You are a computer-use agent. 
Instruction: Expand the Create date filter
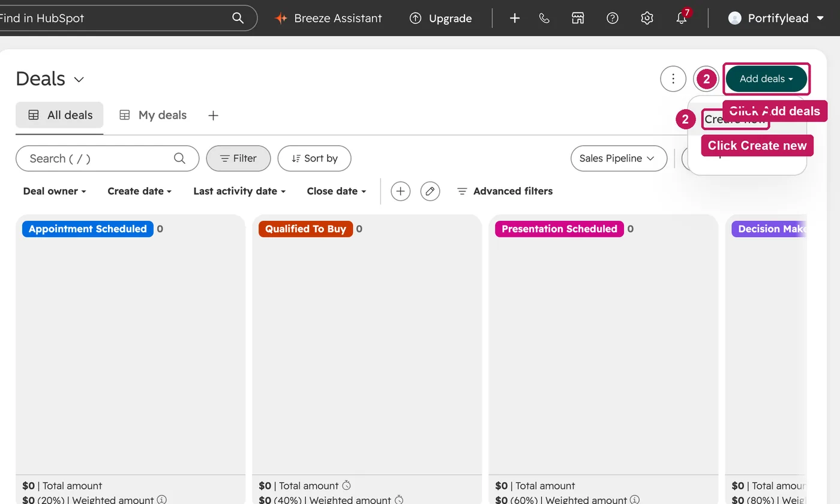click(x=140, y=191)
